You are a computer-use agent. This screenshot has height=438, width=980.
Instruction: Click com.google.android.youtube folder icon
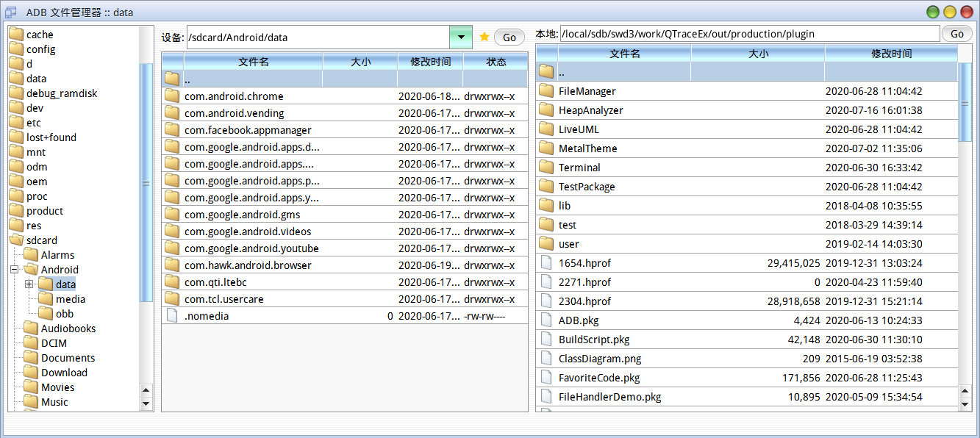172,248
